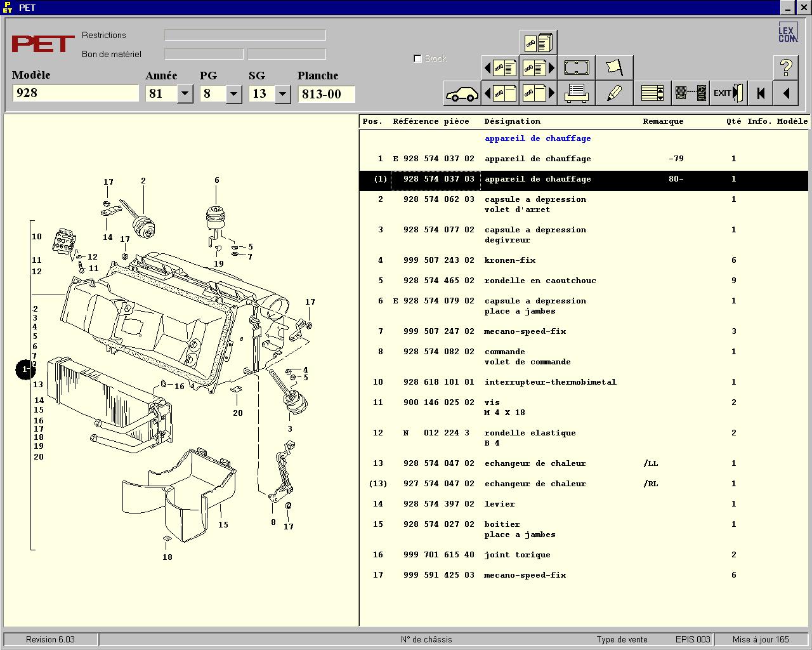Click the Désignation column header

pyautogui.click(x=512, y=121)
